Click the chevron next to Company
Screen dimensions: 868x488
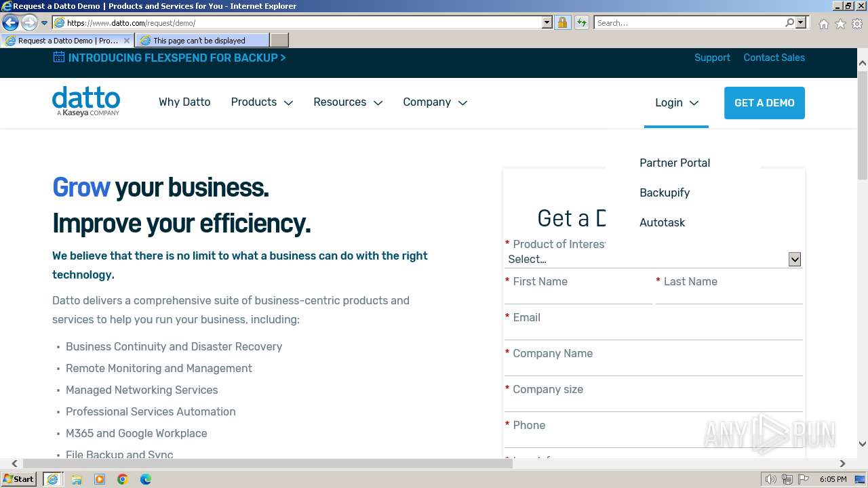point(462,103)
